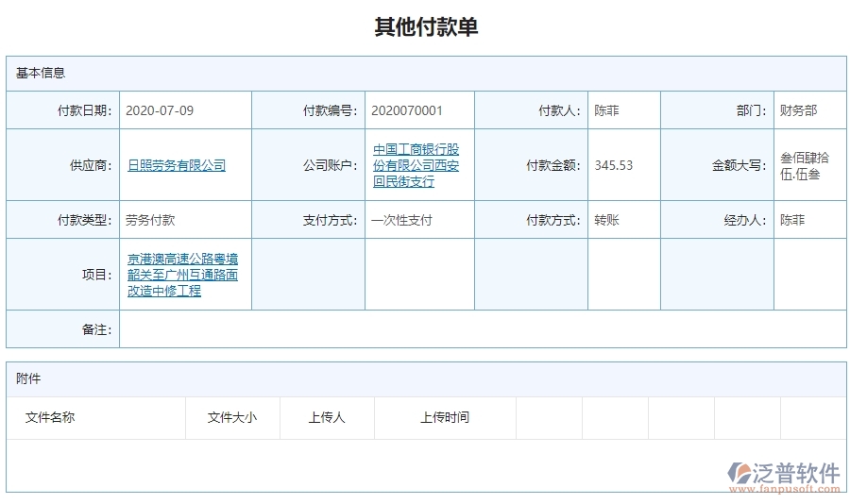Open the 中国工商银行 company account link
This screenshot has height=504, width=850.
pos(416,165)
